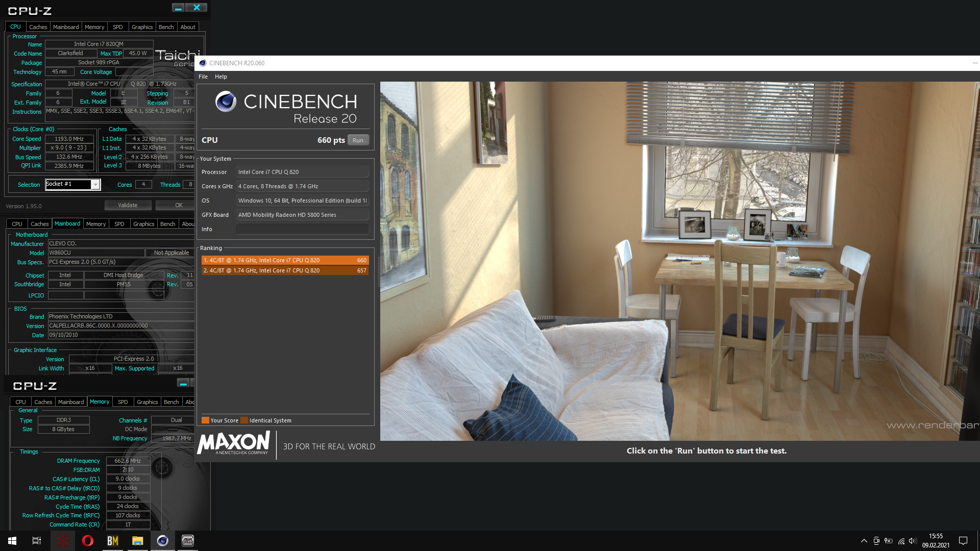Screen dimensions: 980x551
Task: Open Task View from the taskbar
Action: (x=37, y=541)
